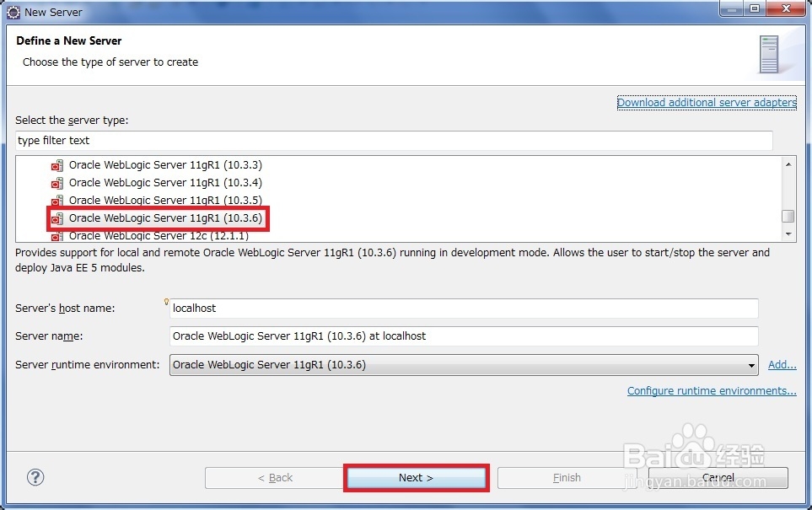This screenshot has width=812, height=510.
Task: Click server icon beside WebLogic 10.3.4 entry
Action: point(57,183)
